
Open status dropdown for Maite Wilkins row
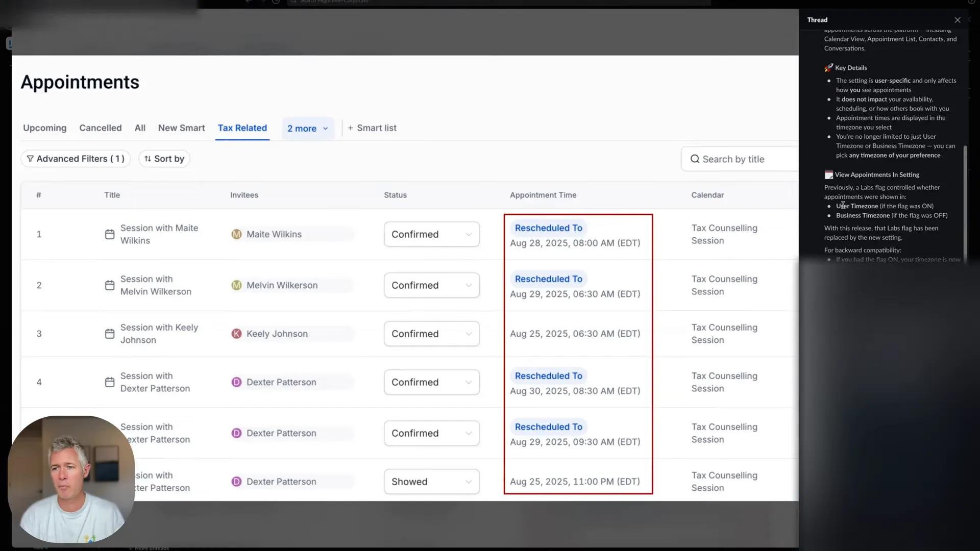[432, 234]
